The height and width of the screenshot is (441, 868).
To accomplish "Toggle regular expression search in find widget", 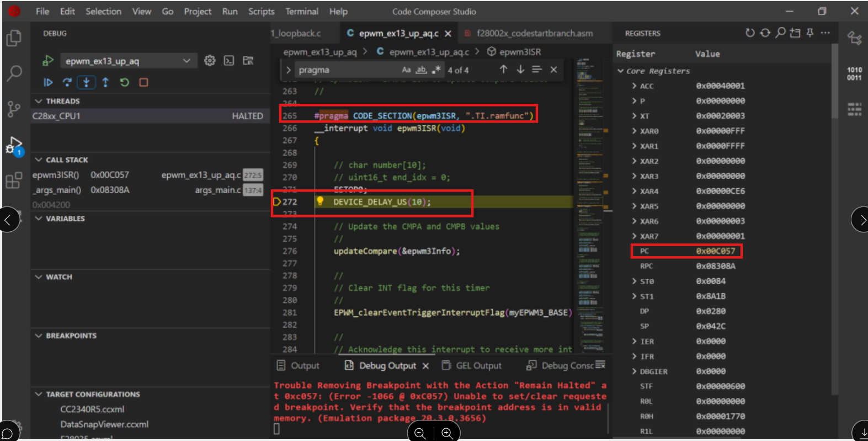I will point(436,70).
